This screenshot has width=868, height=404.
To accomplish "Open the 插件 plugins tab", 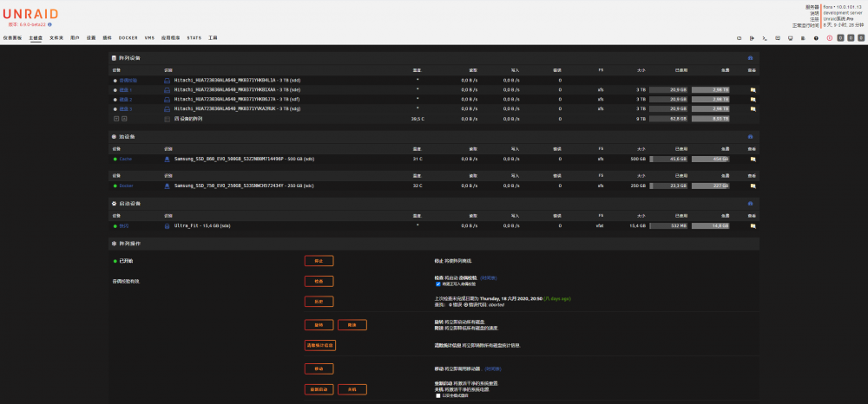I will [107, 38].
